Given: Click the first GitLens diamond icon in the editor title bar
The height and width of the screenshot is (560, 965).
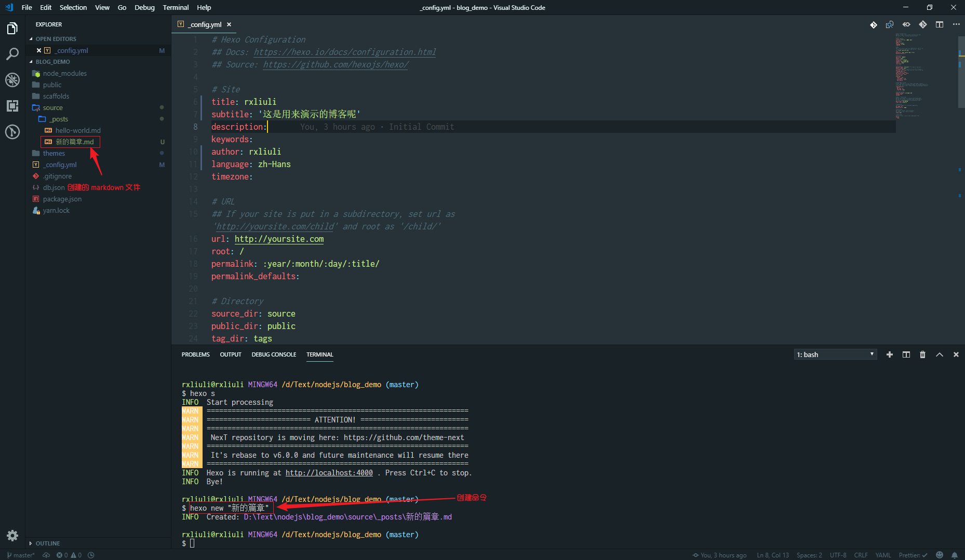Looking at the screenshot, I should (x=874, y=24).
